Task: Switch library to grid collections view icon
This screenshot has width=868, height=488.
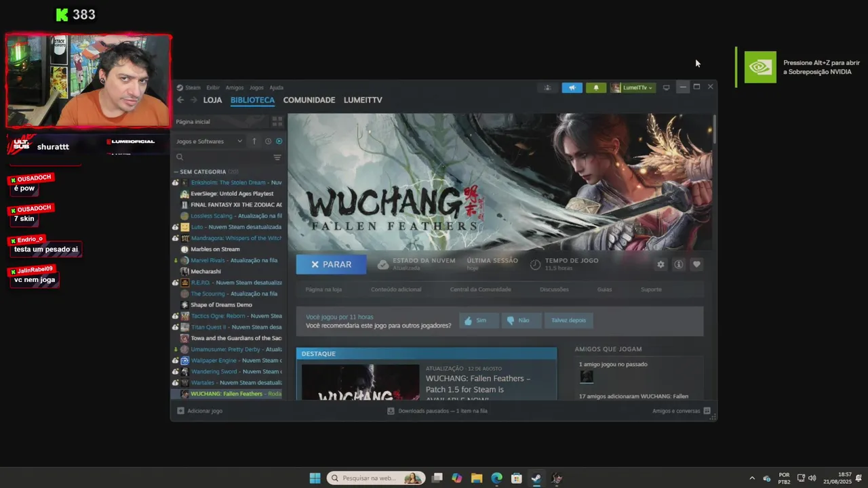Action: [277, 121]
